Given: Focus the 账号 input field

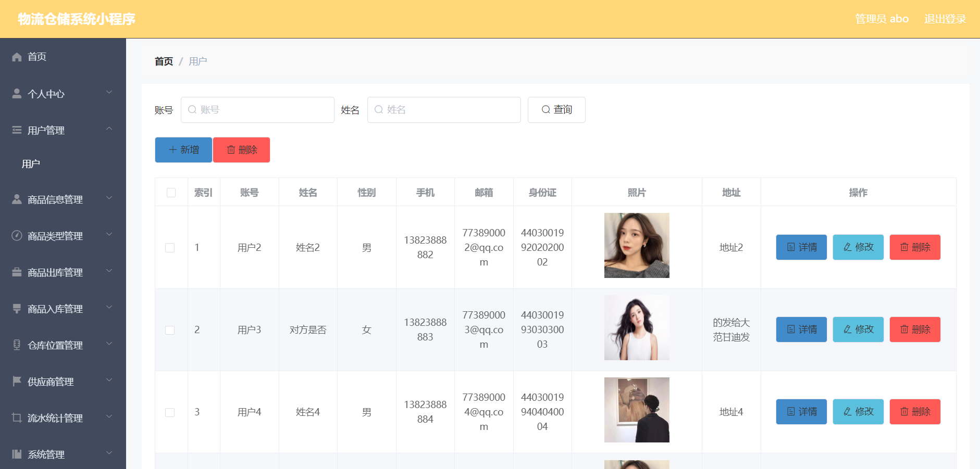Looking at the screenshot, I should [257, 110].
